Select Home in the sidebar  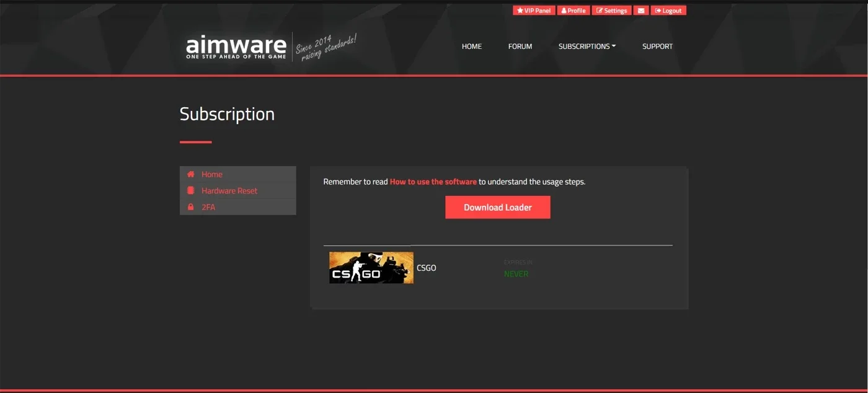click(x=238, y=174)
